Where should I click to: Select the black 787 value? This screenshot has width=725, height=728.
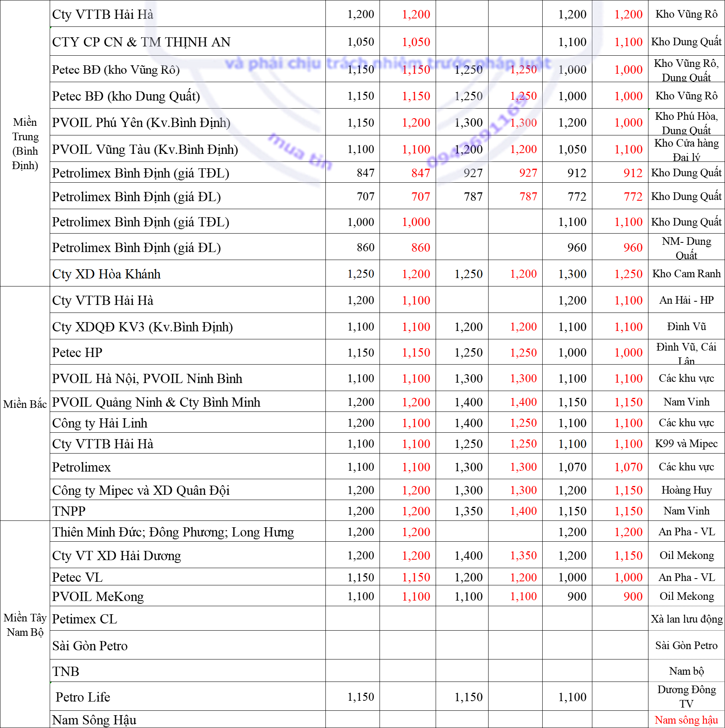click(473, 196)
